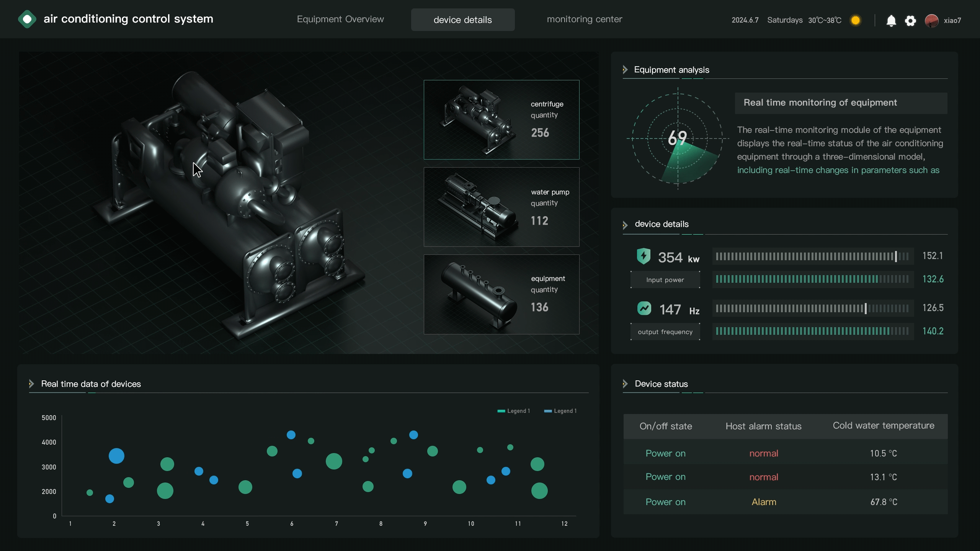980x551 pixels.
Task: Click the 10.5 °C temperature cell
Action: 884,453
